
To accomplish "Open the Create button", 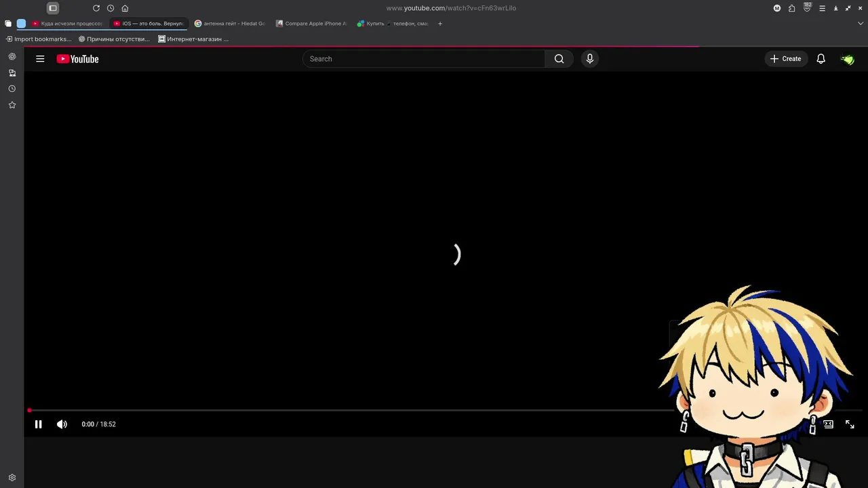I will [786, 59].
